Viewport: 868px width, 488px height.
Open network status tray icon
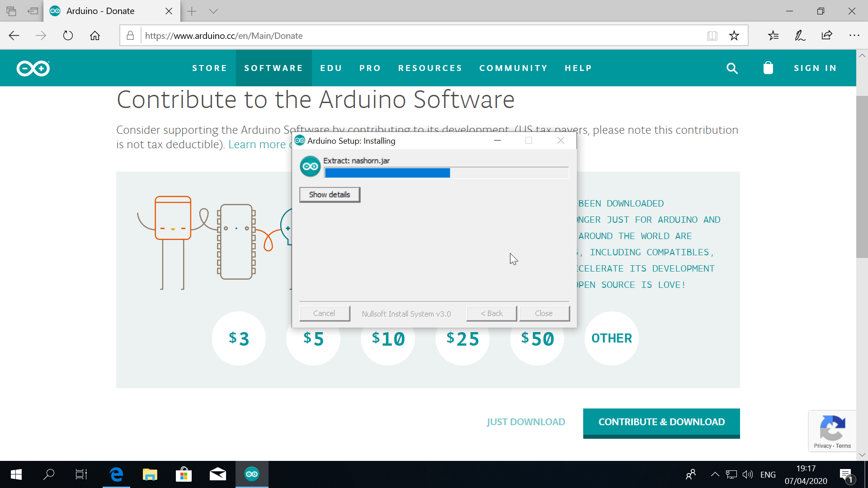tap(731, 474)
